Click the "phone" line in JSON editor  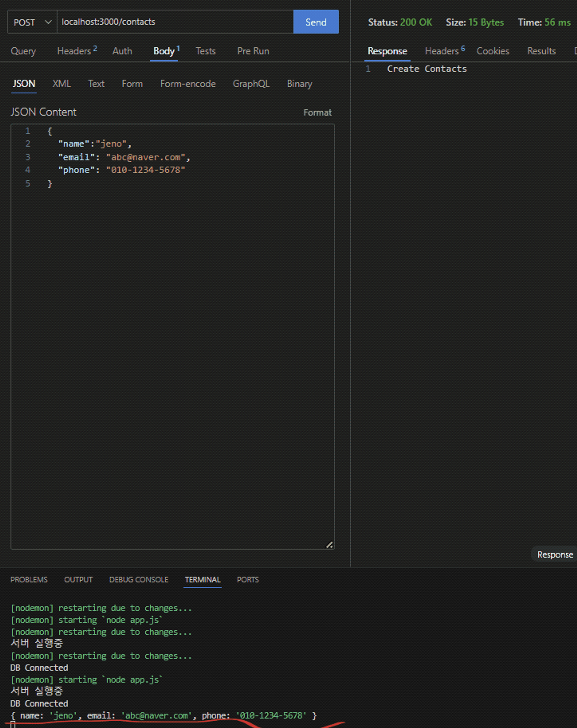[122, 170]
